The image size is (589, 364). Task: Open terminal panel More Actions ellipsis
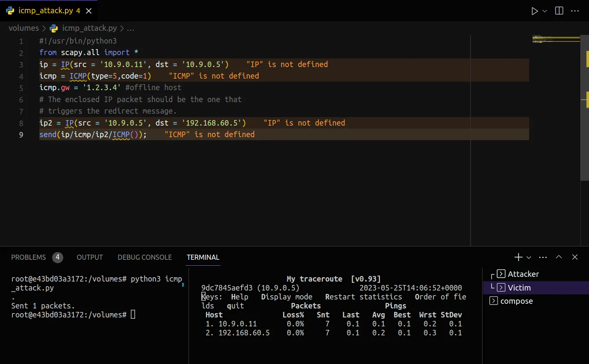tap(543, 257)
